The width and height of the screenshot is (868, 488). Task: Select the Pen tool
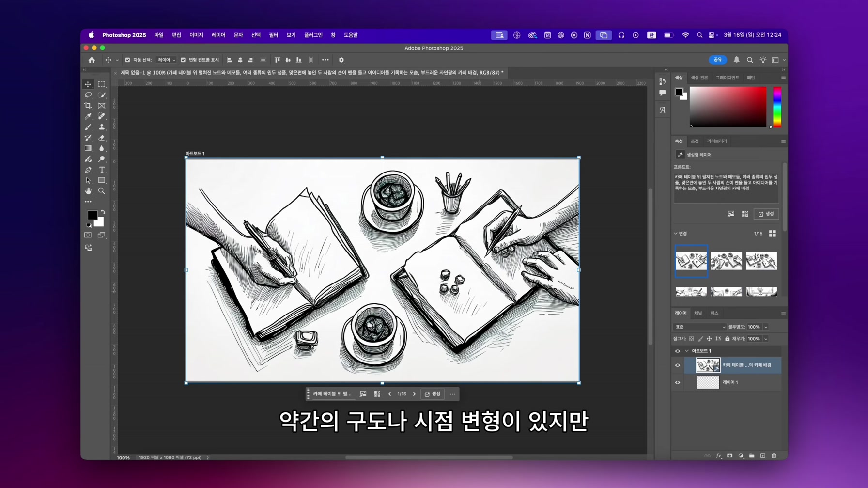[88, 170]
